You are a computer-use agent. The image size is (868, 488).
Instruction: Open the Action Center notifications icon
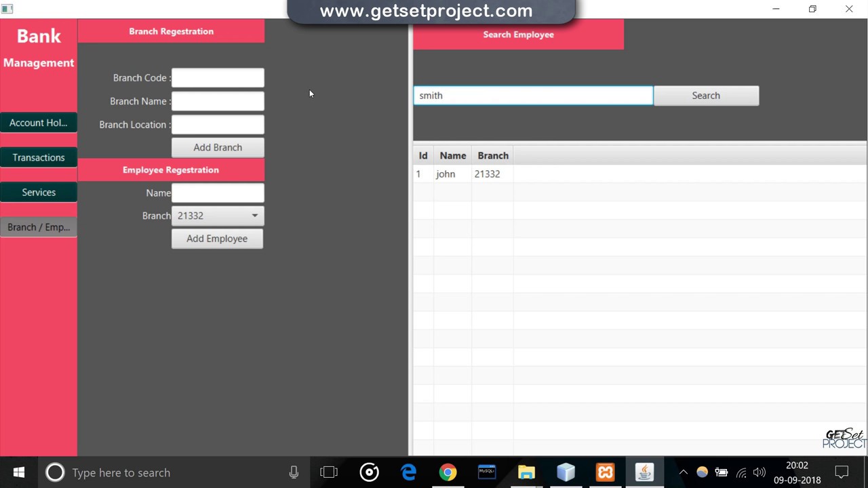pos(842,472)
